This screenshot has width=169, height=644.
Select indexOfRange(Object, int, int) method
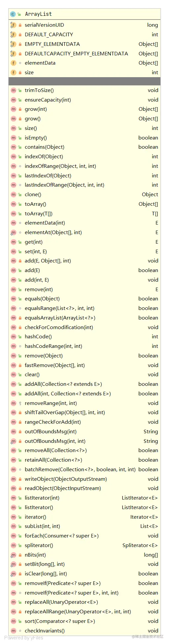(60, 166)
